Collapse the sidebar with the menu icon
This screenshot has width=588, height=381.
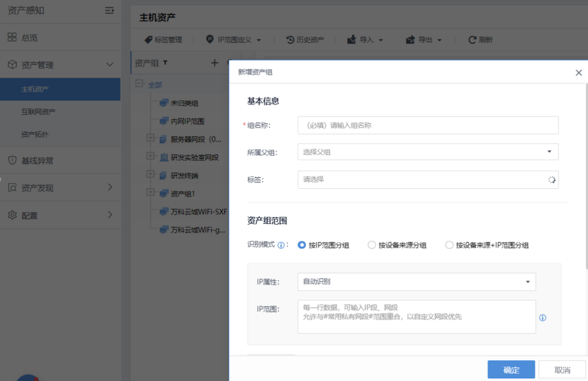(109, 10)
